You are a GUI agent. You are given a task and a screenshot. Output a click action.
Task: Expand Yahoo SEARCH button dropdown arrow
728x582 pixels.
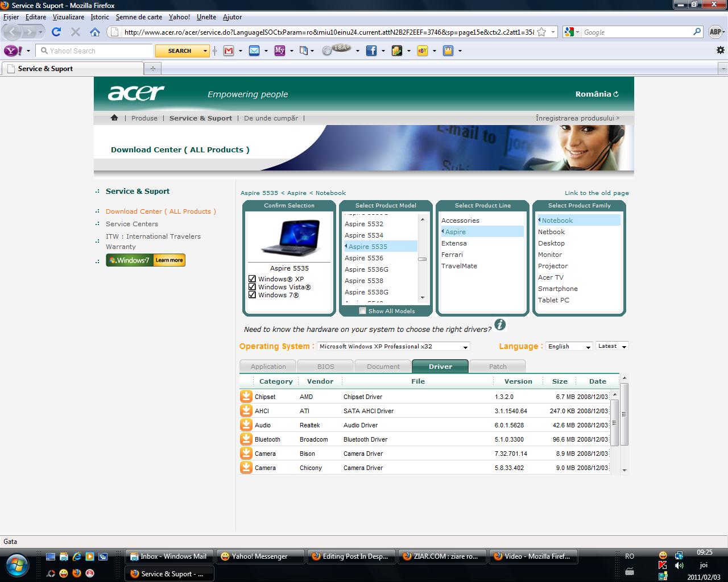pyautogui.click(x=205, y=51)
